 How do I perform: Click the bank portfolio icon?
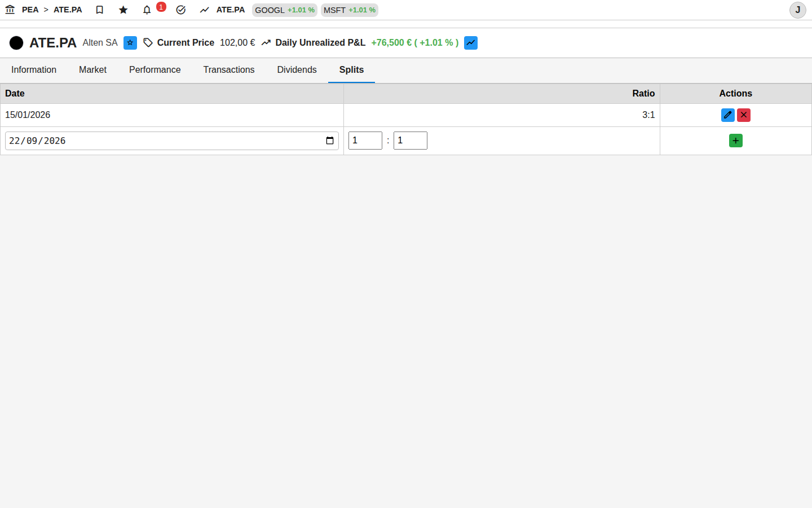point(10,10)
